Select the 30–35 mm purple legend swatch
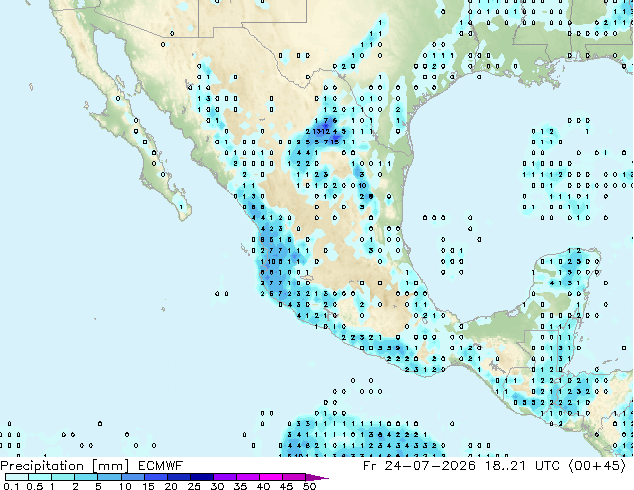 [225, 477]
